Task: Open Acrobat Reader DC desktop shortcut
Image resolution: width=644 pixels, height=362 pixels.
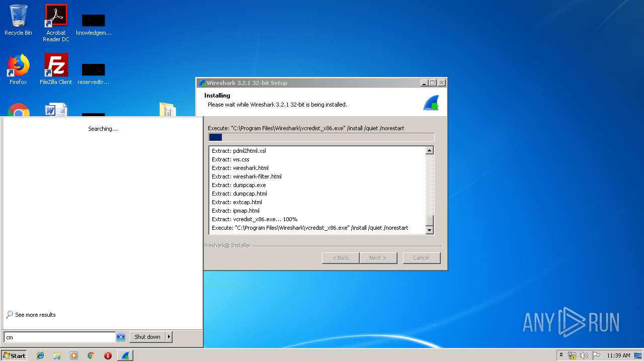Action: (56, 23)
